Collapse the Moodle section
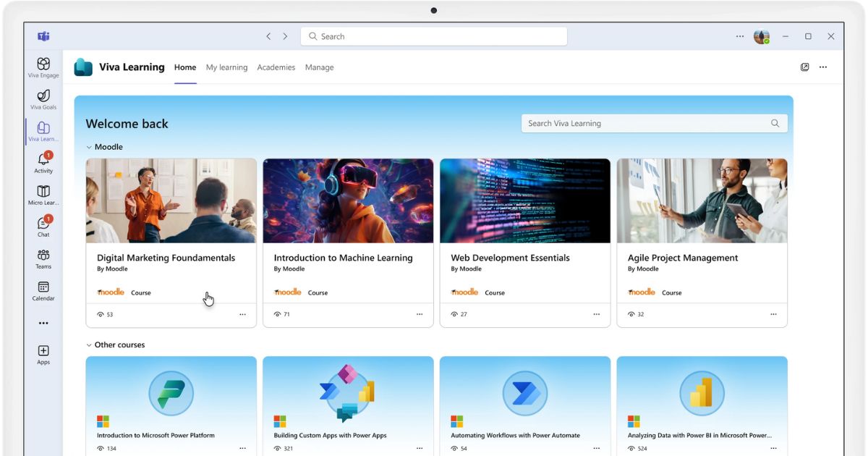Viewport: 868px width, 456px height. (89, 147)
